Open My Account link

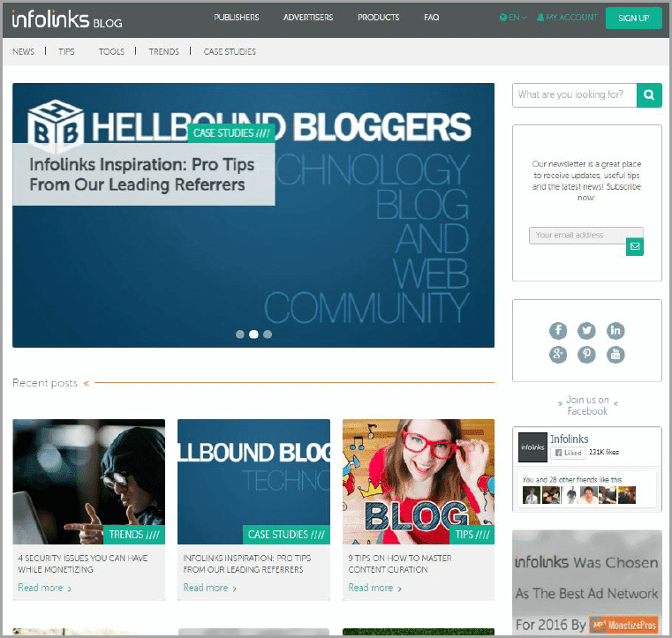pyautogui.click(x=567, y=18)
